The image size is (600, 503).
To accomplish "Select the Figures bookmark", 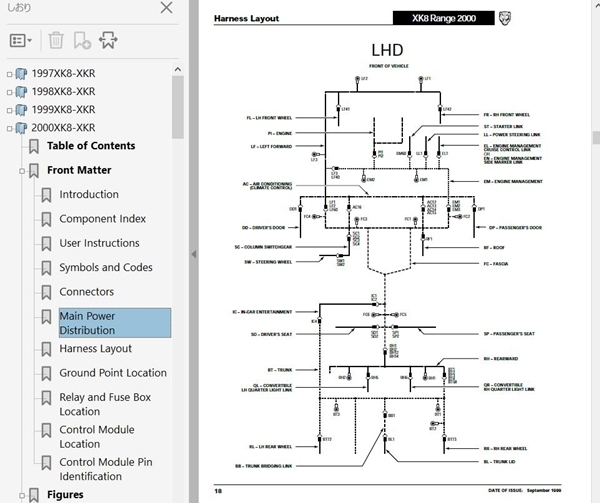I will (65, 495).
